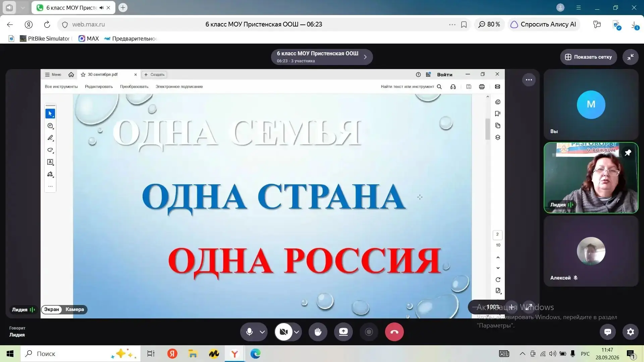
Task: Select your own tile labeled Вы
Action: point(591,105)
